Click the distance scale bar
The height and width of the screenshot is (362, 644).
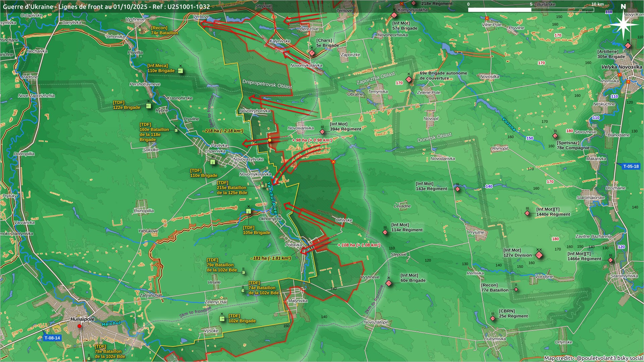pyautogui.click(x=531, y=10)
